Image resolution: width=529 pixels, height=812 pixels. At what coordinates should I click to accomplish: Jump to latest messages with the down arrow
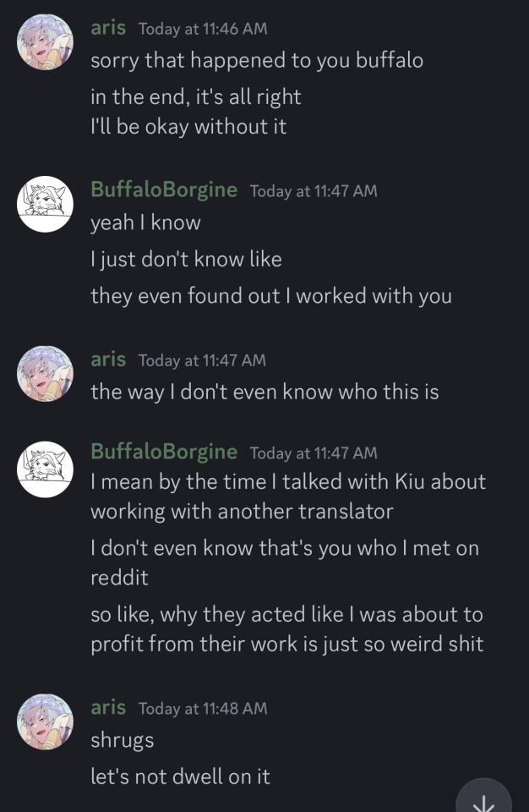click(x=483, y=800)
